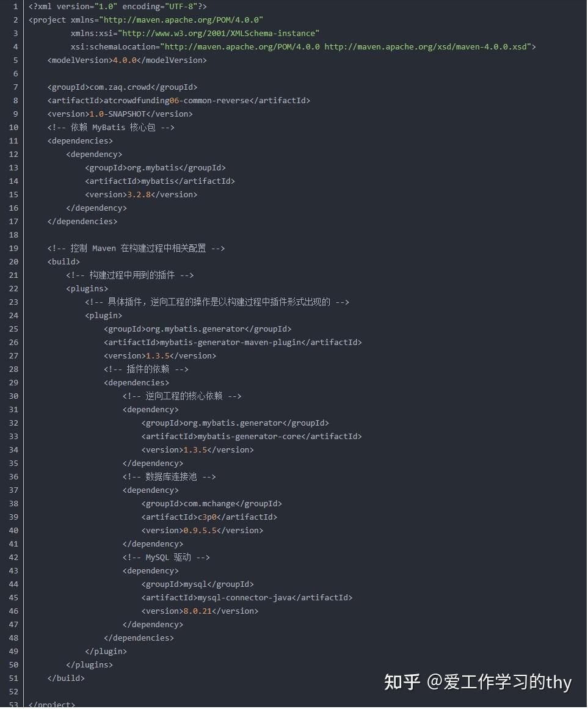
Task: Click the maven-4.0.0.xsd URL
Action: point(430,46)
